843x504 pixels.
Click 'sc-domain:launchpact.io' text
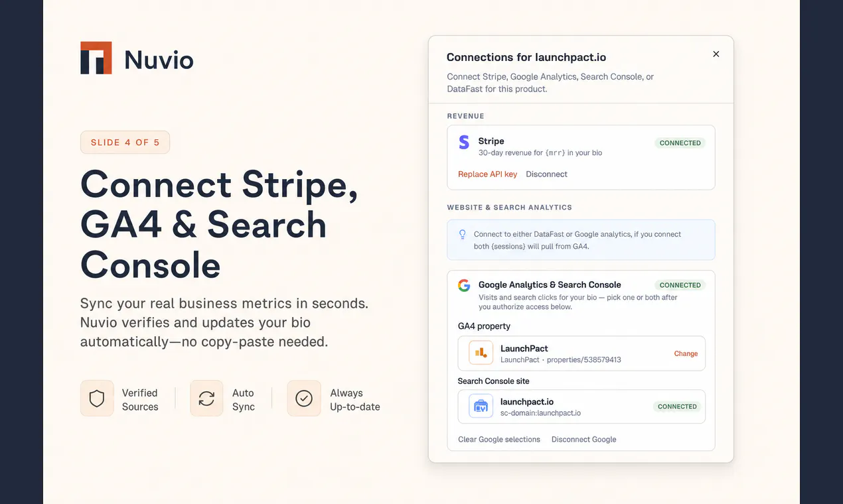click(540, 413)
